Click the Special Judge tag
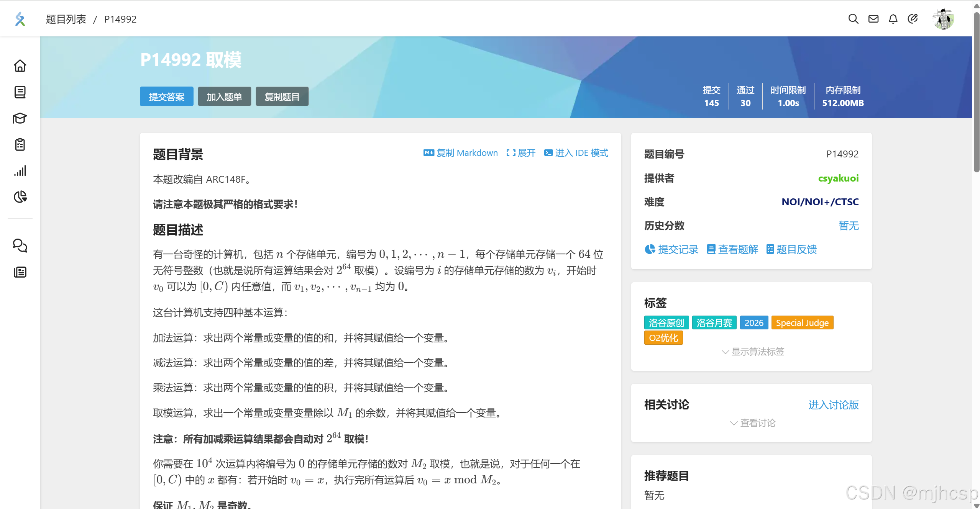This screenshot has width=980, height=509. (x=802, y=323)
